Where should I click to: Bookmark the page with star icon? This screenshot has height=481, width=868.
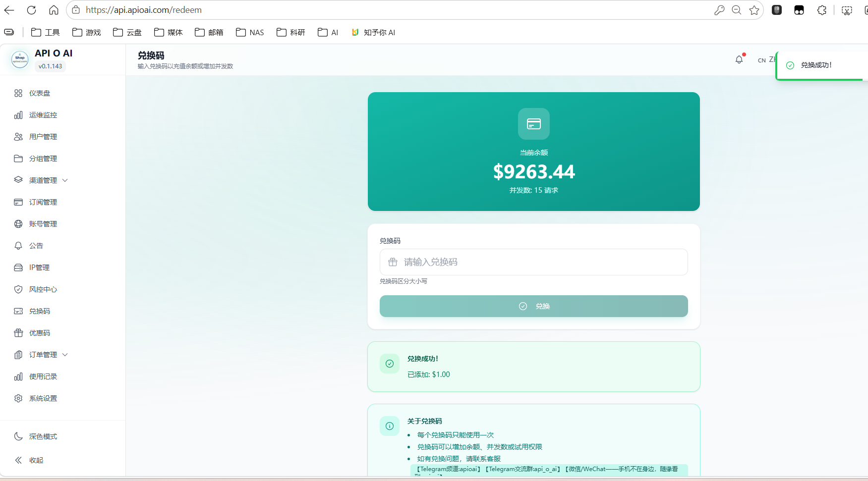point(754,10)
